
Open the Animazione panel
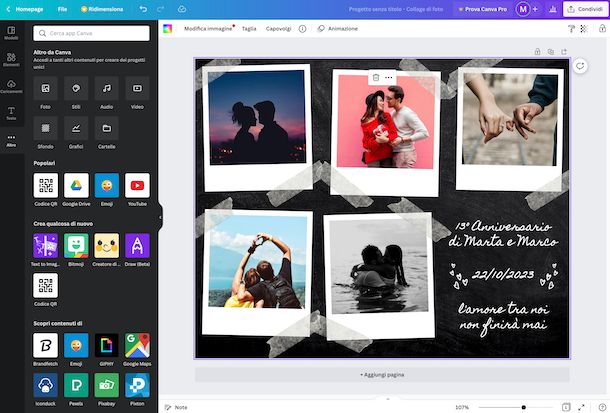point(338,29)
